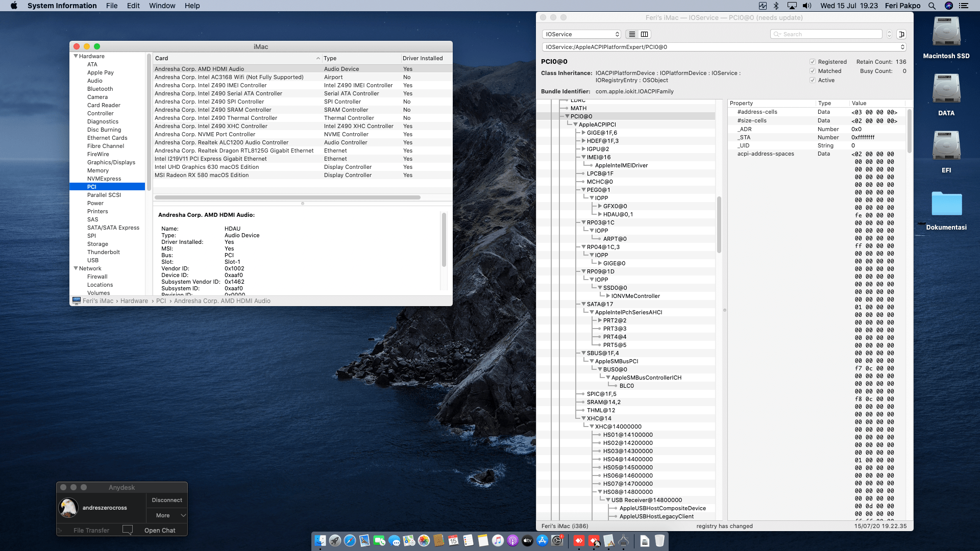The image size is (980, 551).
Task: Switch to column browser view icon
Action: pyautogui.click(x=645, y=34)
